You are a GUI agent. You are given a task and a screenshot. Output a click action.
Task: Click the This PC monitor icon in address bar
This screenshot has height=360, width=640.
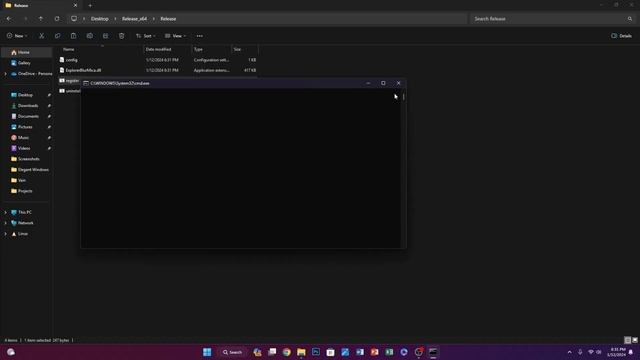pos(74,19)
